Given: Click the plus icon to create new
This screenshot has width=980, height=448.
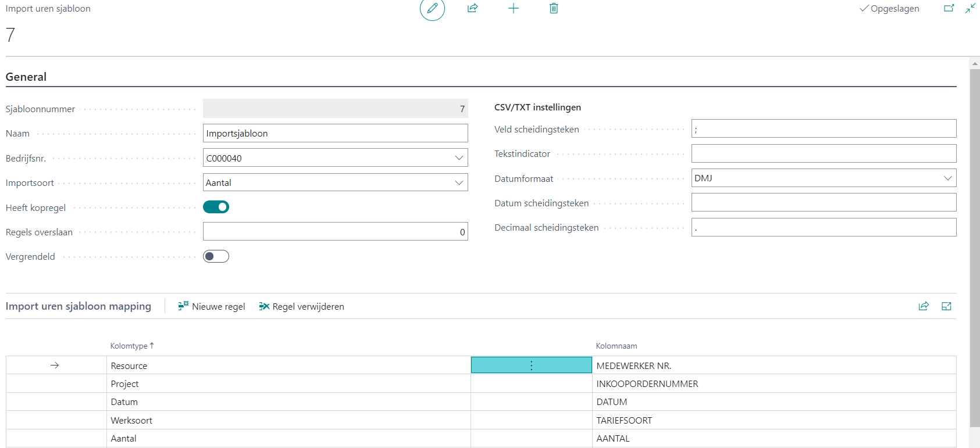Looking at the screenshot, I should tap(513, 8).
